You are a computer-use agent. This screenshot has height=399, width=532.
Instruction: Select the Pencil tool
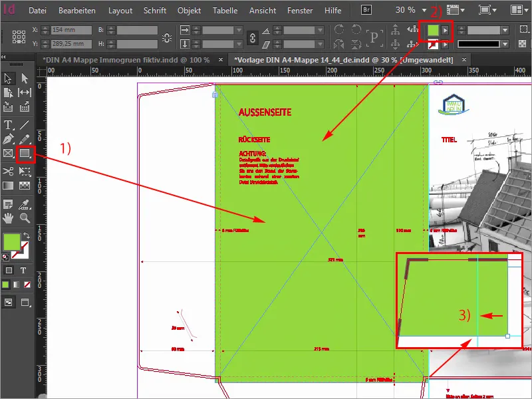25,139
